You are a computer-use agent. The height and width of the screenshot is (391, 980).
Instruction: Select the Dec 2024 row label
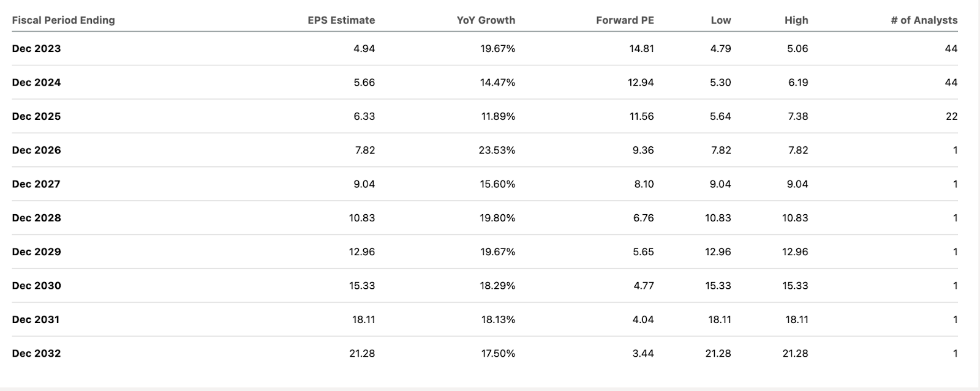click(36, 83)
